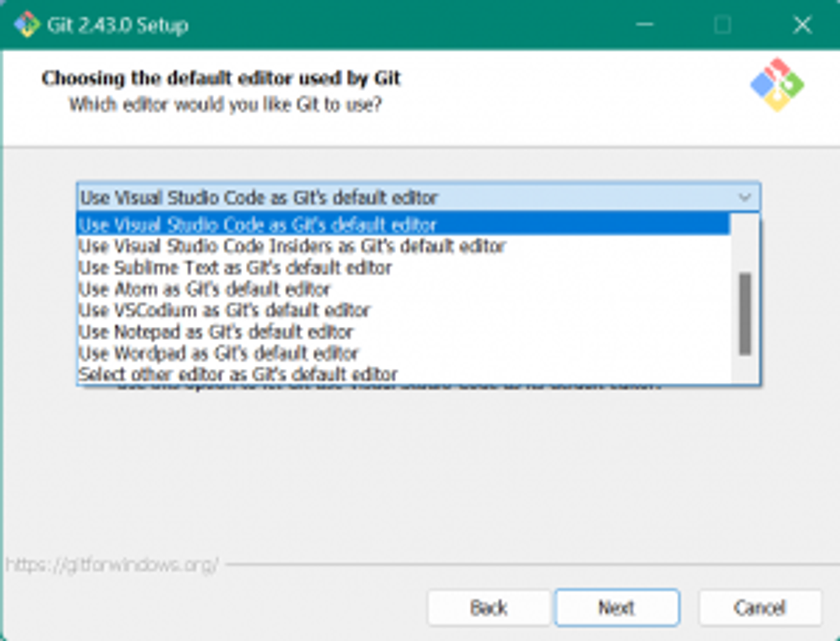Go to the previous page with Back
Screen dimensions: 840x641
tap(489, 607)
